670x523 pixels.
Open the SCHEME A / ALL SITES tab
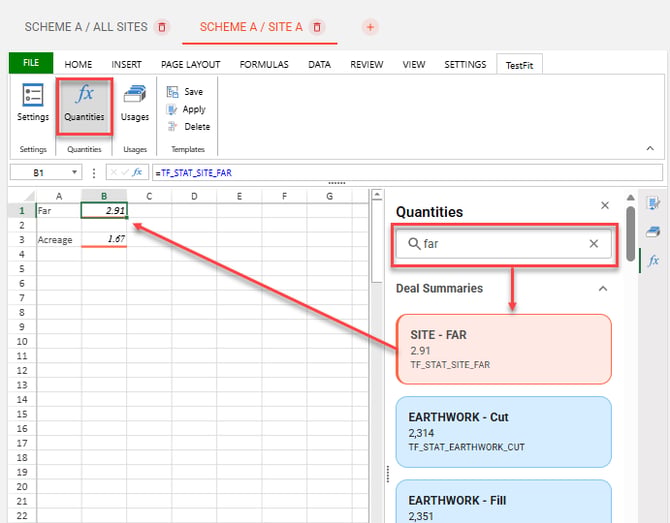(x=86, y=27)
